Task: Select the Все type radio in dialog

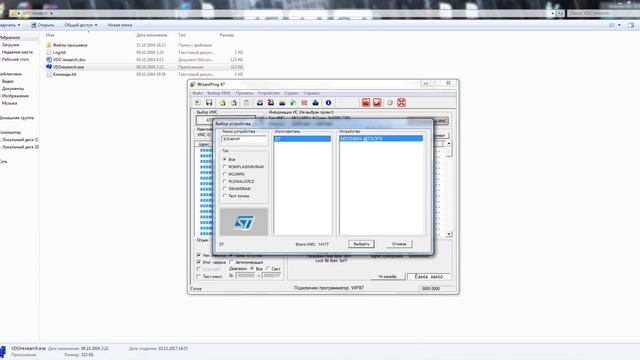Action: [224, 159]
